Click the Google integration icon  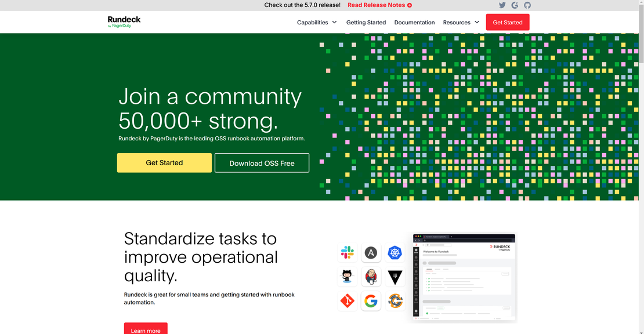coord(371,301)
